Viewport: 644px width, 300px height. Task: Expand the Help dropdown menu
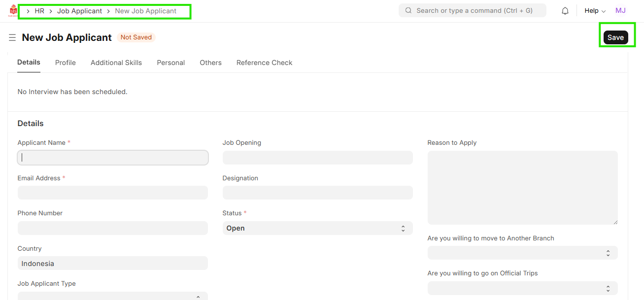[x=595, y=11]
